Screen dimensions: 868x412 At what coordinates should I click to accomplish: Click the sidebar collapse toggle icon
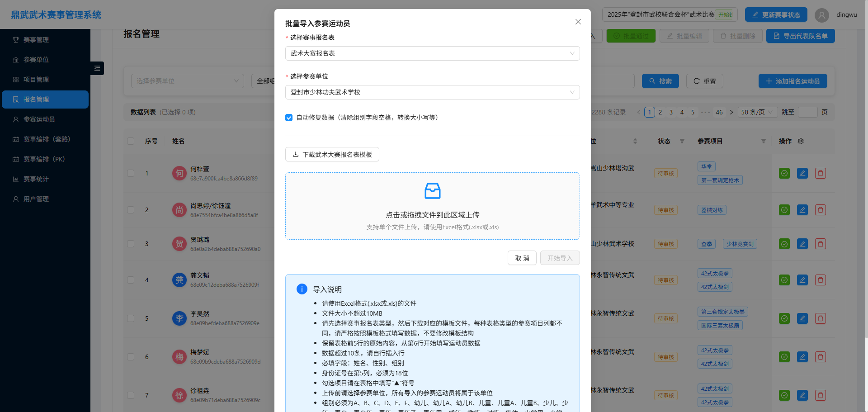coord(97,68)
